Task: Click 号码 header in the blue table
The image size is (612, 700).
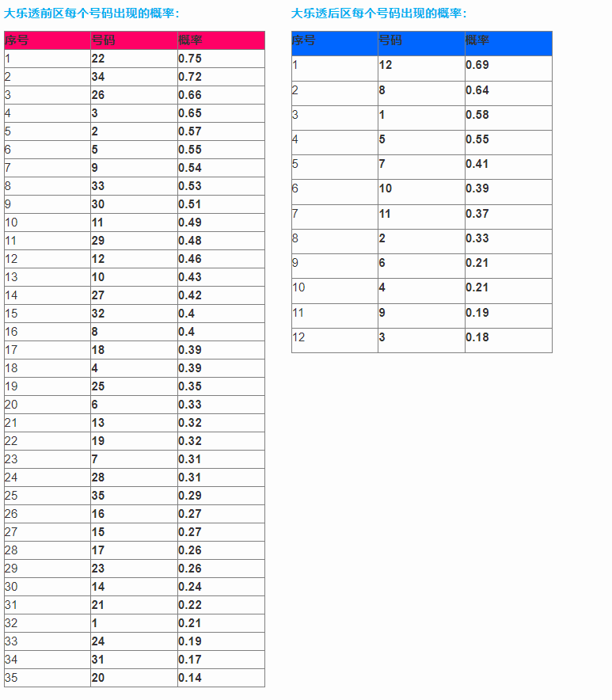Action: coord(390,40)
